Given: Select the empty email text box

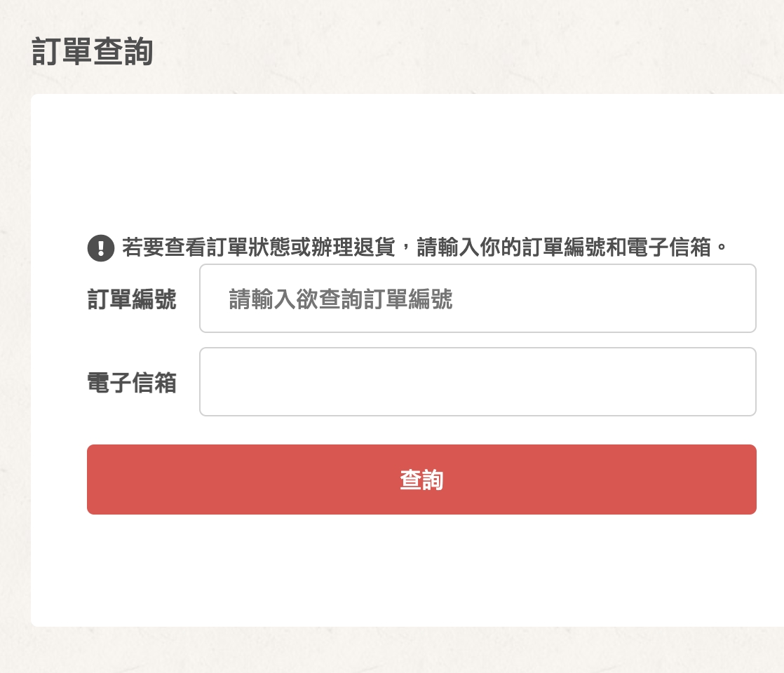Looking at the screenshot, I should point(478,381).
